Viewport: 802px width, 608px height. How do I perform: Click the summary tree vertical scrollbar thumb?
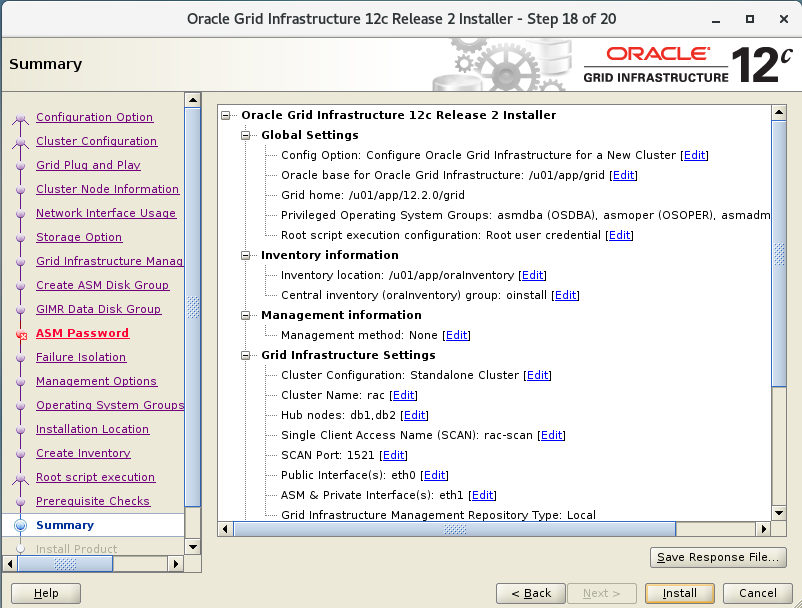778,254
